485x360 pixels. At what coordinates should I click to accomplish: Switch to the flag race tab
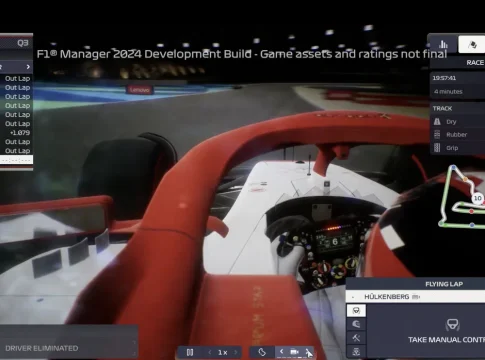pos(472,44)
